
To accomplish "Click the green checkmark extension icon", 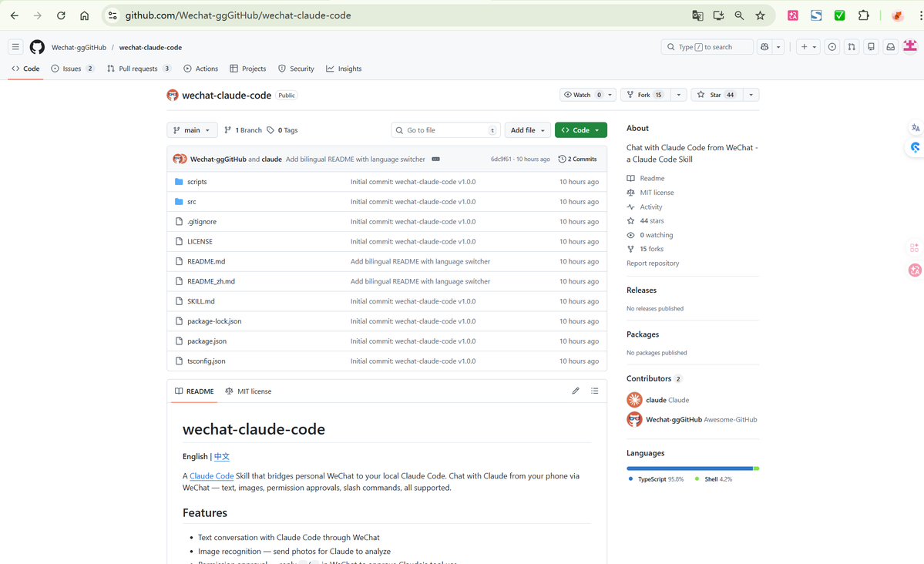I will click(840, 16).
